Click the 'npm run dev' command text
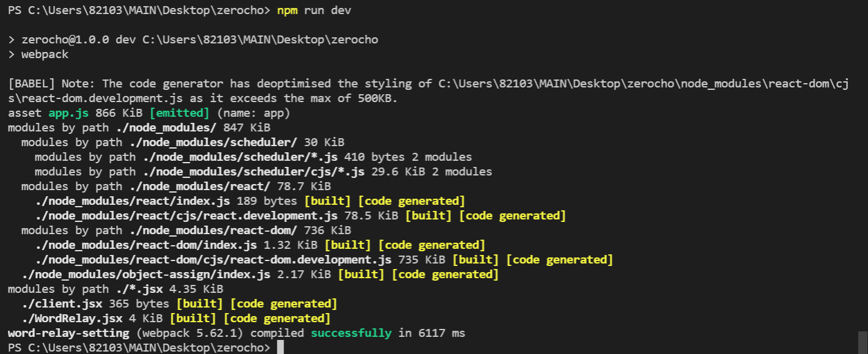The image size is (868, 354). pyautogui.click(x=314, y=10)
